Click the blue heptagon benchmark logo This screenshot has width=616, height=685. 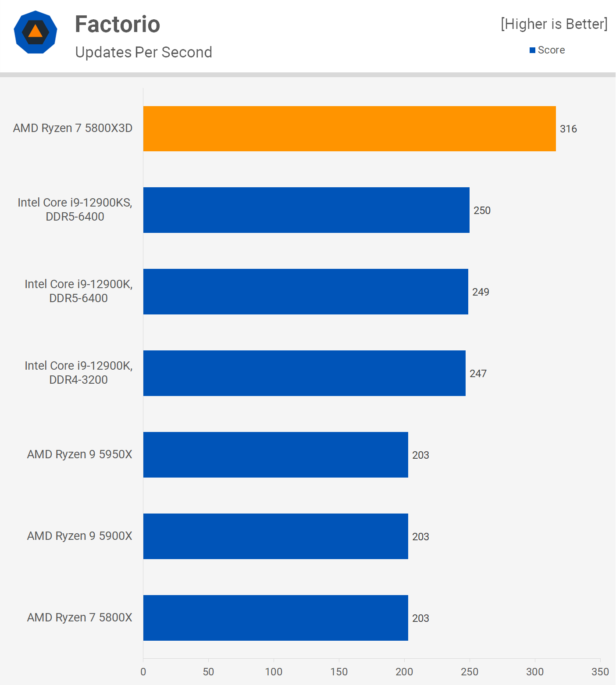(36, 32)
